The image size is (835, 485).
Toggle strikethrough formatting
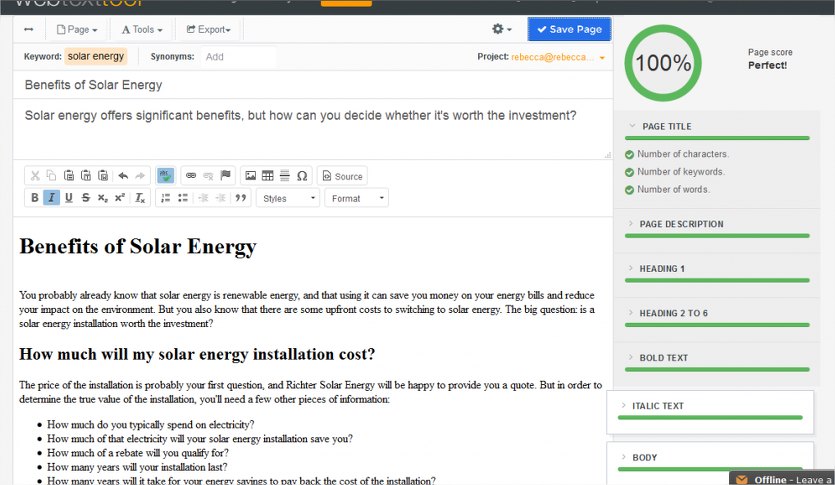point(86,198)
